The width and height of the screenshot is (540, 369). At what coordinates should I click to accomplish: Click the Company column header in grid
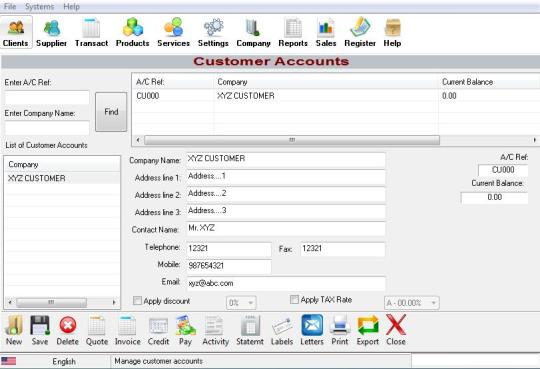pos(326,82)
